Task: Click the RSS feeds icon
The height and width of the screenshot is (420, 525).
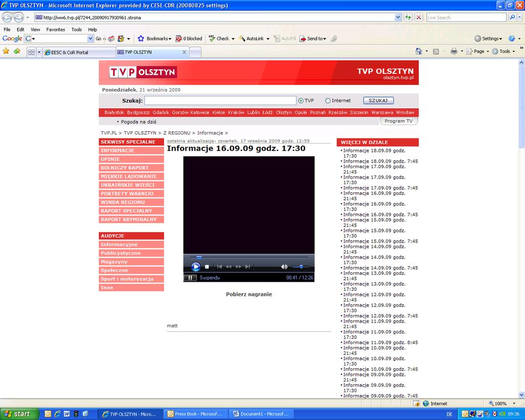Action: (x=436, y=51)
